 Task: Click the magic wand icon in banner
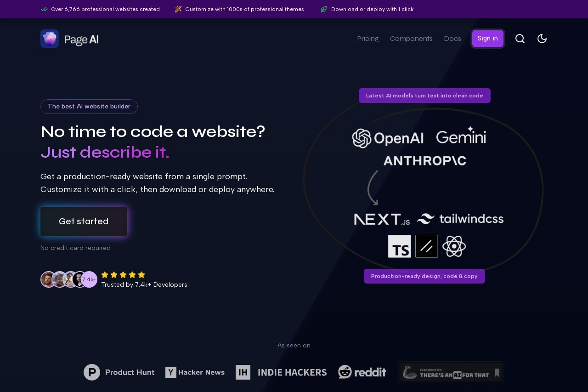coord(178,9)
